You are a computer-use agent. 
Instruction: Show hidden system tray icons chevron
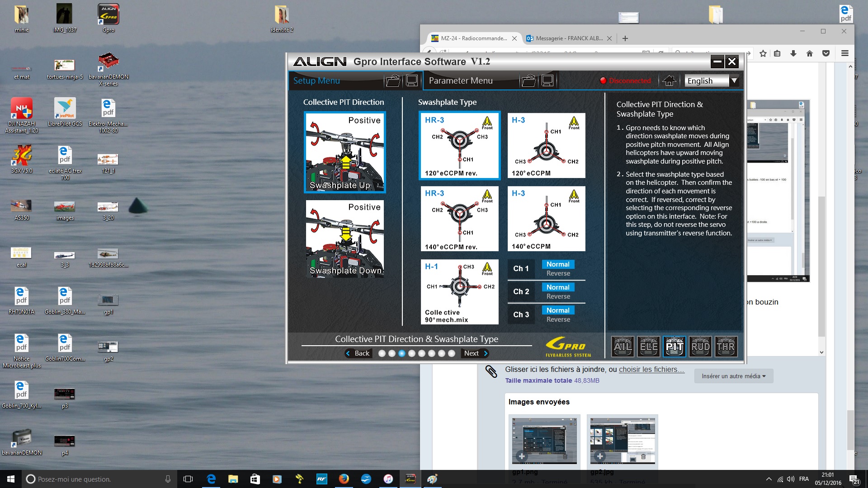[769, 479]
